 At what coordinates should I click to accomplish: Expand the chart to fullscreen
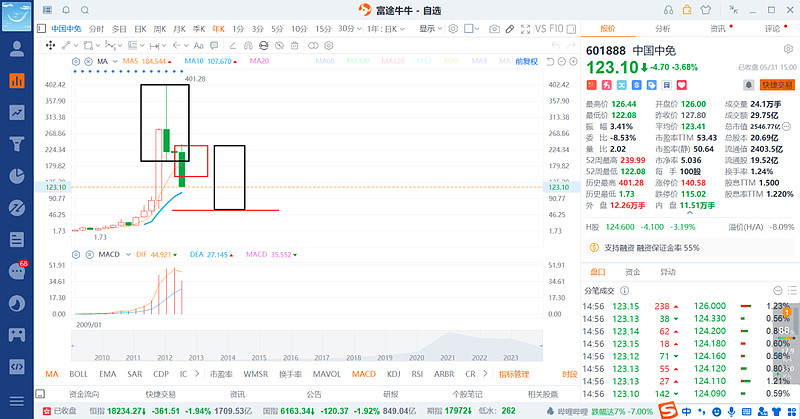coord(525,29)
